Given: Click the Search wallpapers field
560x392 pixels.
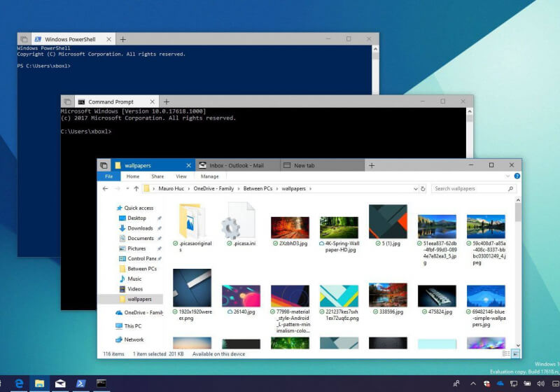Looking at the screenshot, I should [x=470, y=188].
